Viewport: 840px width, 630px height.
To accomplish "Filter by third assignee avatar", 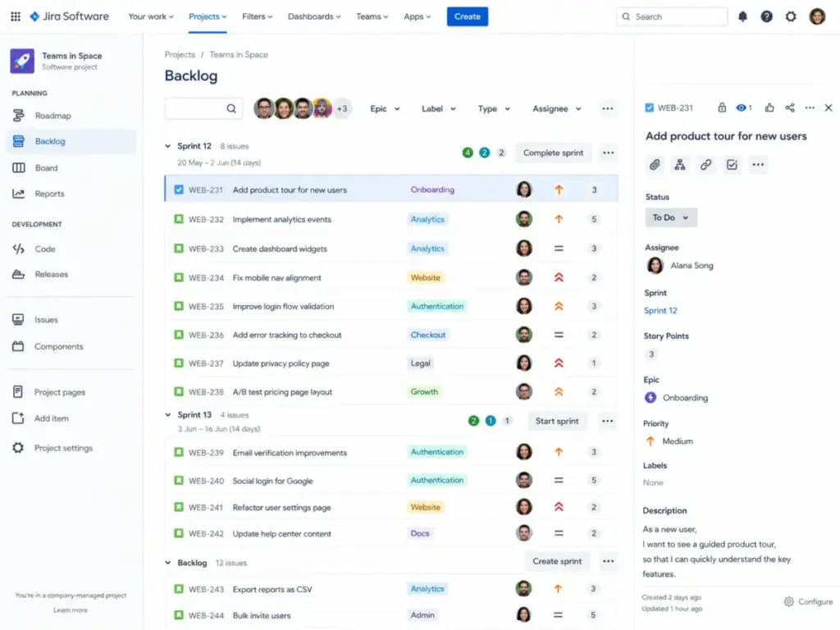I will point(303,109).
